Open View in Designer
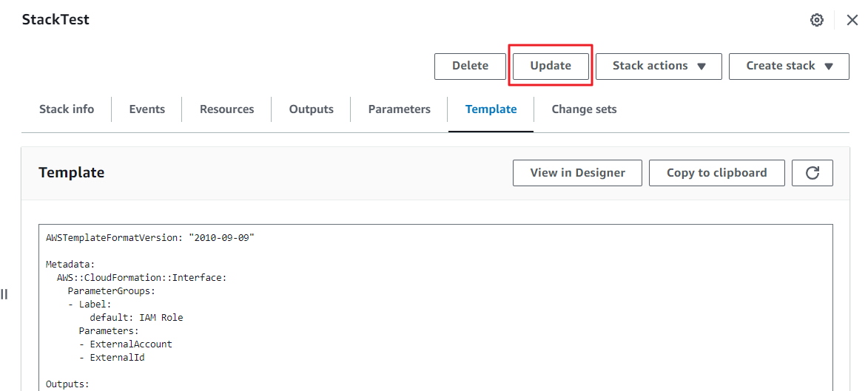Viewport: 868px width, 391px height. [x=577, y=173]
